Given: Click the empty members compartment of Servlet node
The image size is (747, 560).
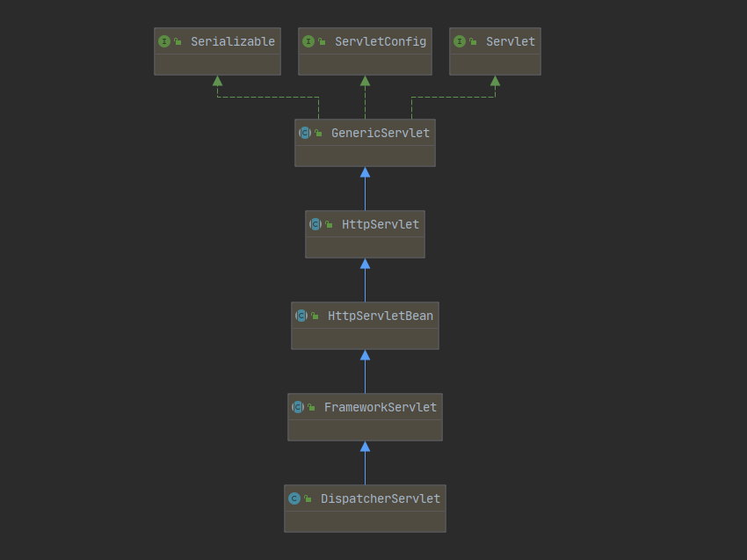Looking at the screenshot, I should click(x=495, y=64).
